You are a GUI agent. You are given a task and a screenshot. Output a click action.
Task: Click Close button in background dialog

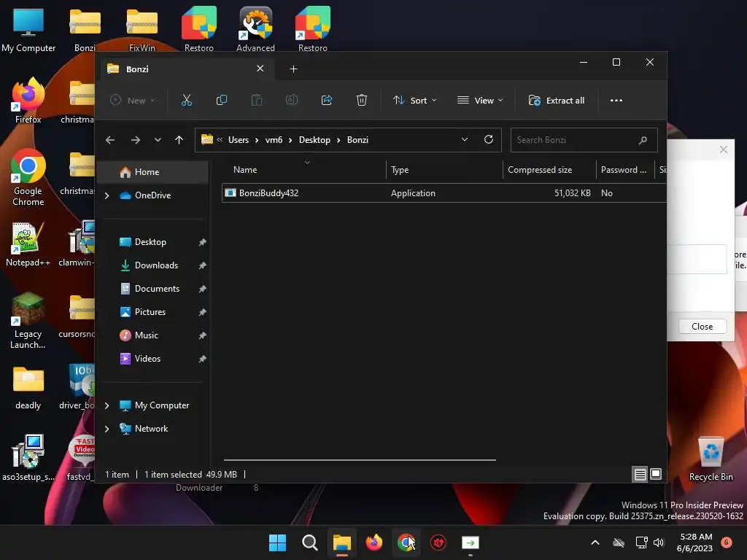click(702, 326)
